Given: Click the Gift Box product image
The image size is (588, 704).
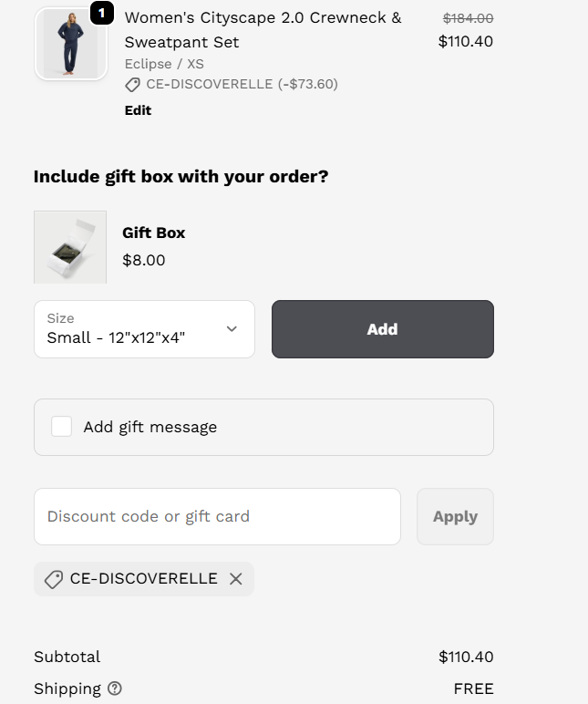Looking at the screenshot, I should pyautogui.click(x=70, y=247).
